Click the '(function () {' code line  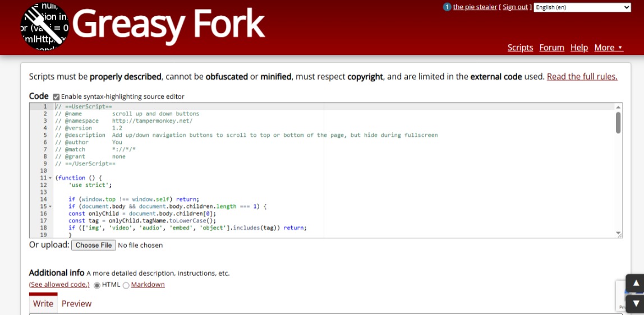[x=78, y=178]
